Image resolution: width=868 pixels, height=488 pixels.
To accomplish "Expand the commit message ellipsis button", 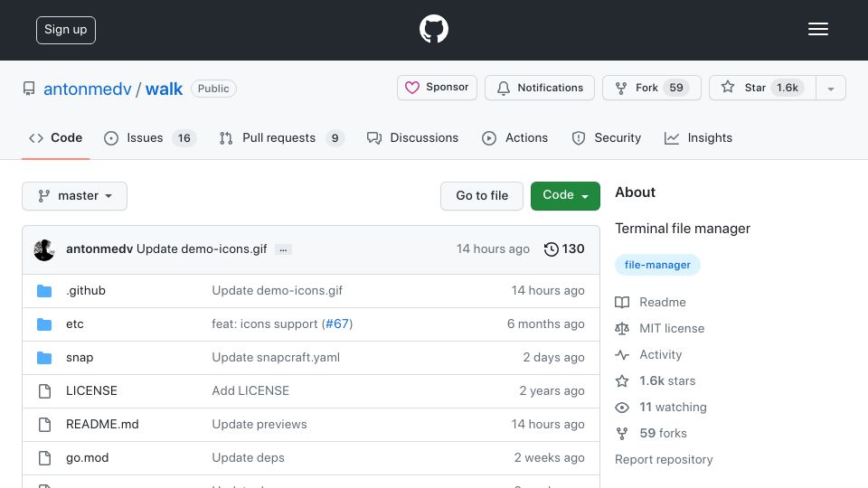I will [283, 249].
